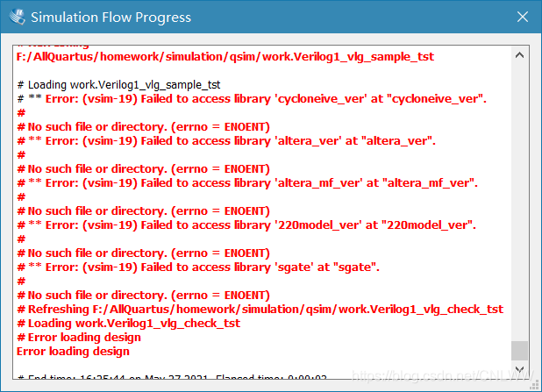This screenshot has height=392, width=542.
Task: Click the '# Loading work.Verilog1_vlg_sample_tst' line
Action: point(119,85)
